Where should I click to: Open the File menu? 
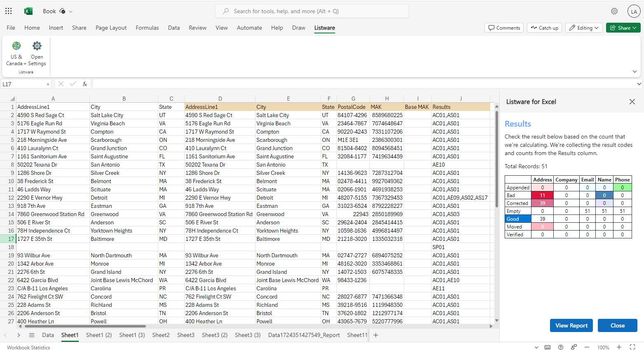(11, 28)
